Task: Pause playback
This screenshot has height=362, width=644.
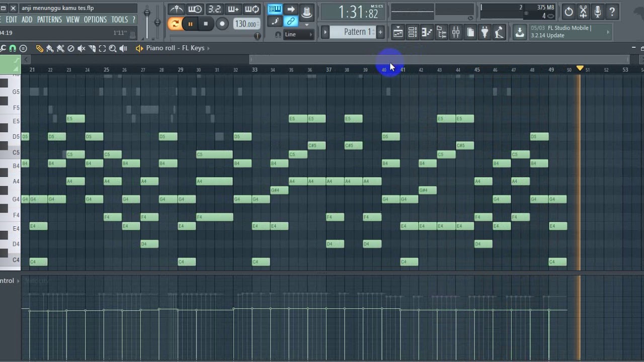Action: (x=190, y=23)
